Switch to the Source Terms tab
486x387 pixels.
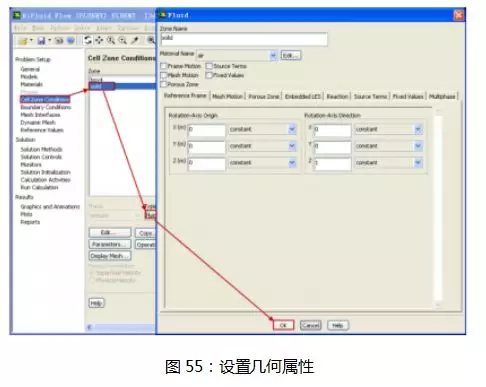tap(370, 96)
